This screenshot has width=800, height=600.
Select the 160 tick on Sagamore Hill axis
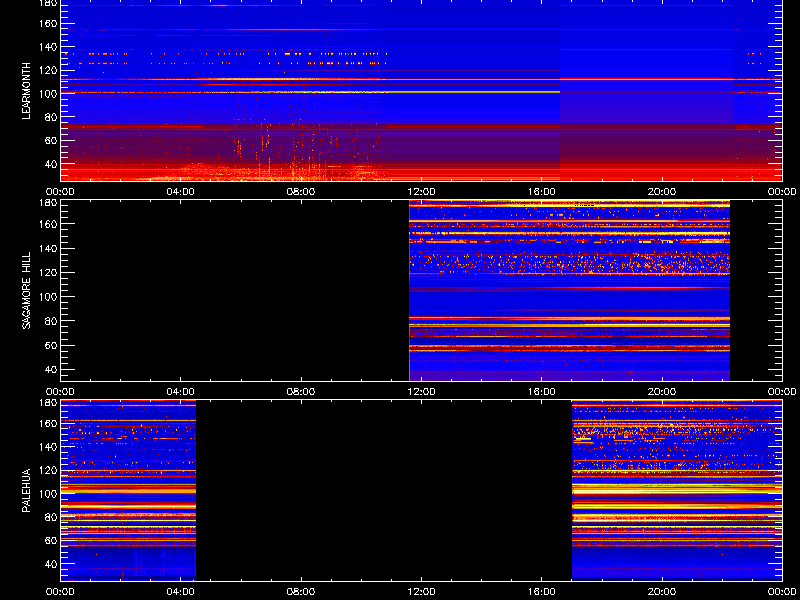(x=47, y=224)
